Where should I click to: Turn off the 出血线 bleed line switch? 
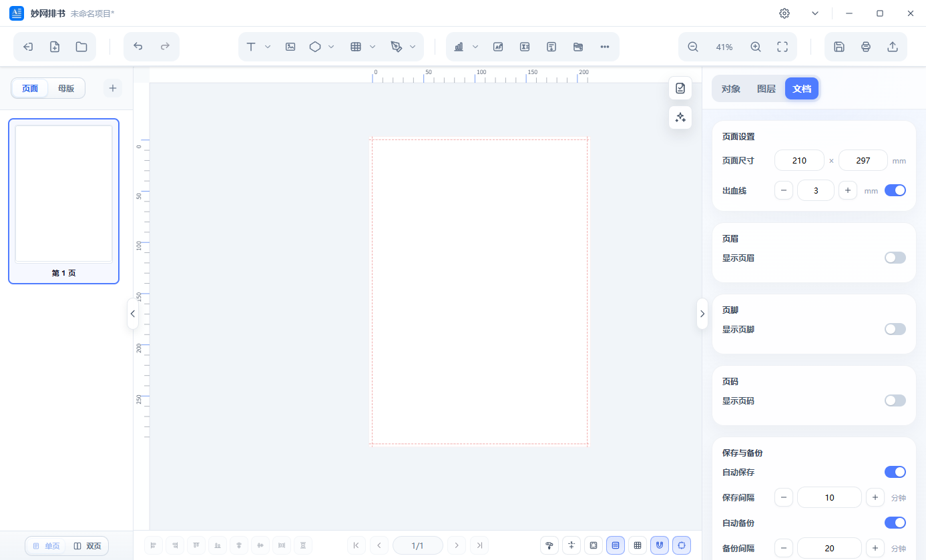(x=895, y=190)
